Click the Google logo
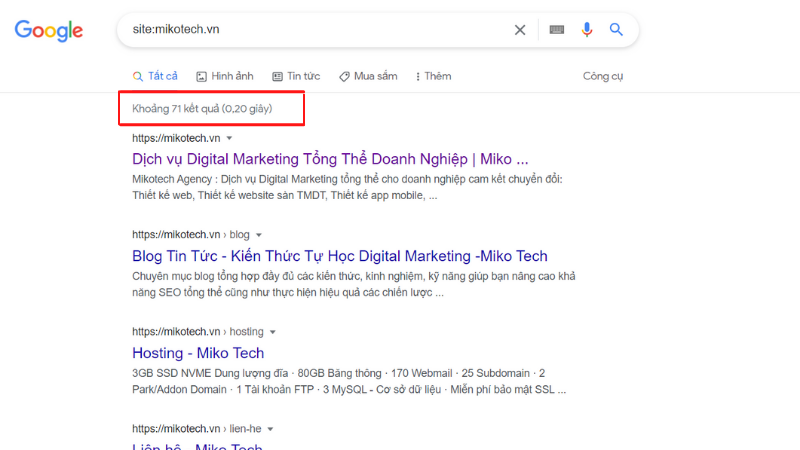Screen dimensions: 800x450 coord(48,31)
